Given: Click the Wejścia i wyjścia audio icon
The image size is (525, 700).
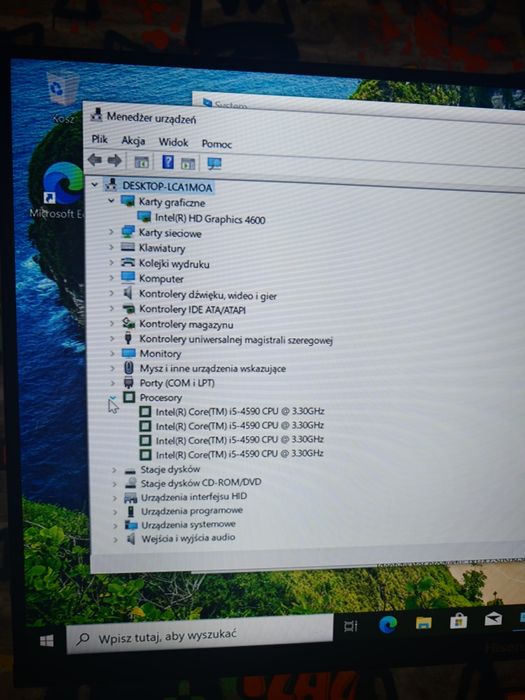Looking at the screenshot, I should [x=131, y=539].
